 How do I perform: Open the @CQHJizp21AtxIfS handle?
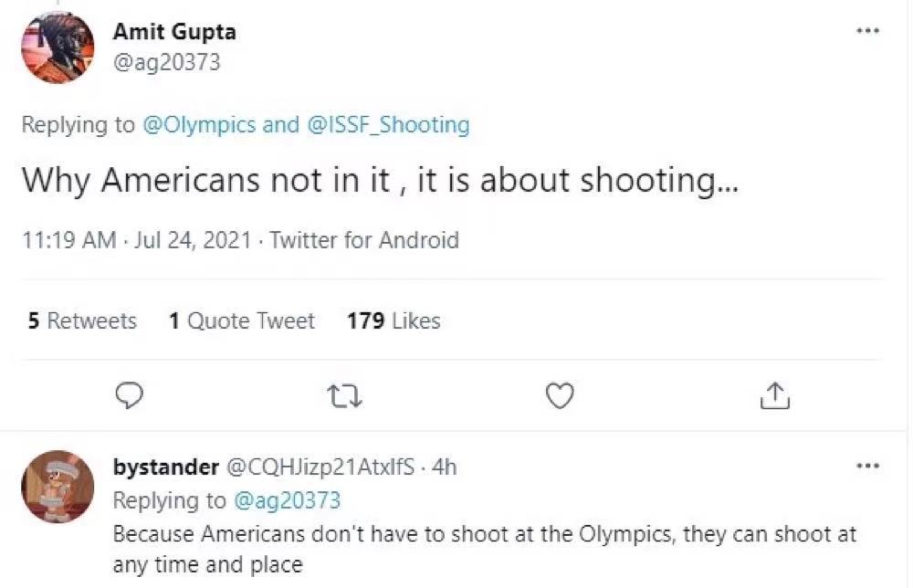pyautogui.click(x=320, y=467)
